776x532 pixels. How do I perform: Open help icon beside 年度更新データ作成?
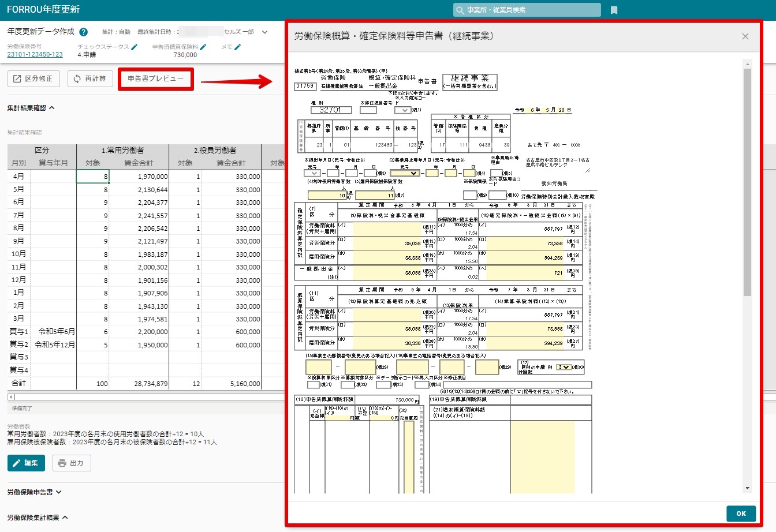[x=84, y=32]
